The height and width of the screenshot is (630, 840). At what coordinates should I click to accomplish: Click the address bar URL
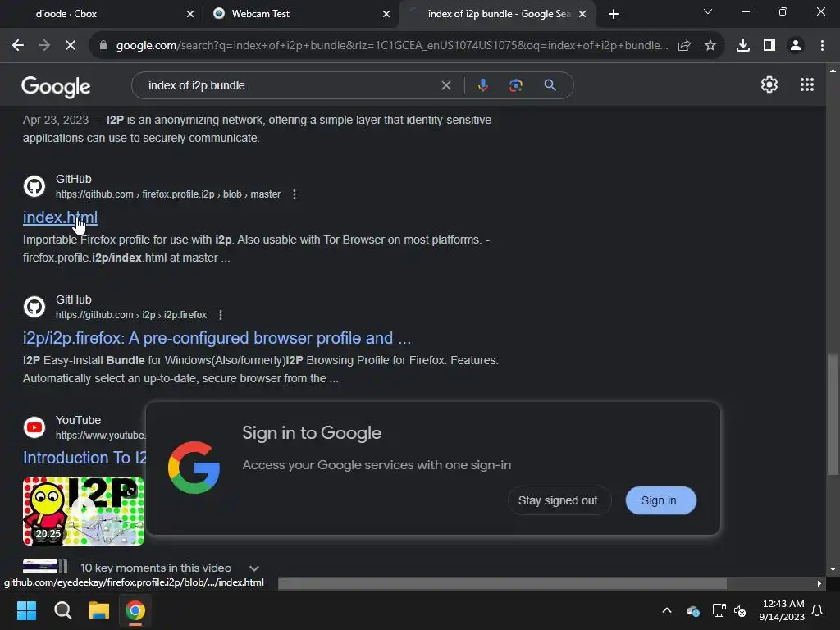pyautogui.click(x=392, y=46)
